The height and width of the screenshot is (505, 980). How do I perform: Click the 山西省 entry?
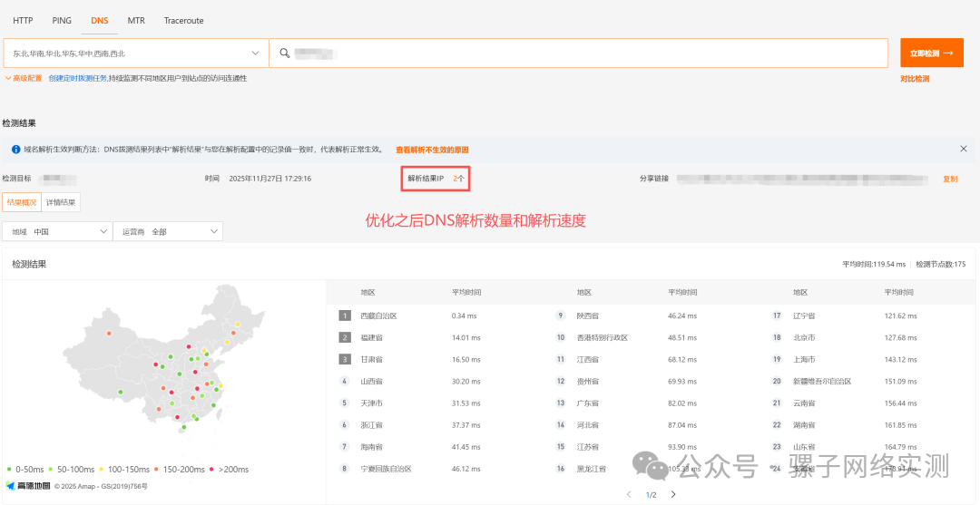(x=371, y=381)
